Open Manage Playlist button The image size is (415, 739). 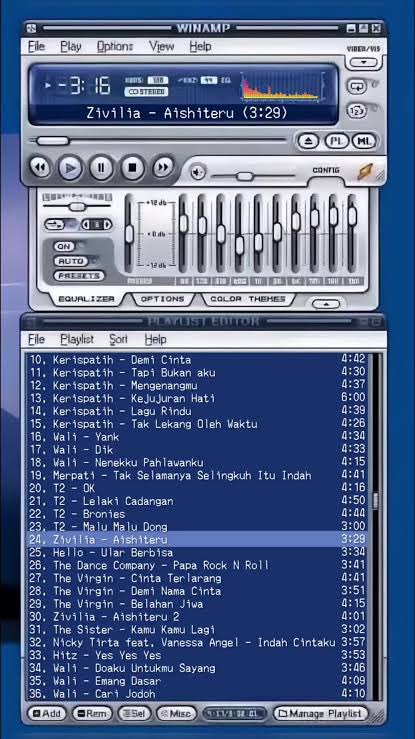321,714
